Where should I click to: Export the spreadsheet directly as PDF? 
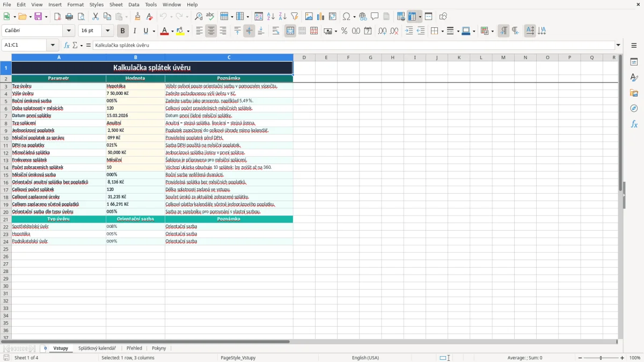point(57,17)
